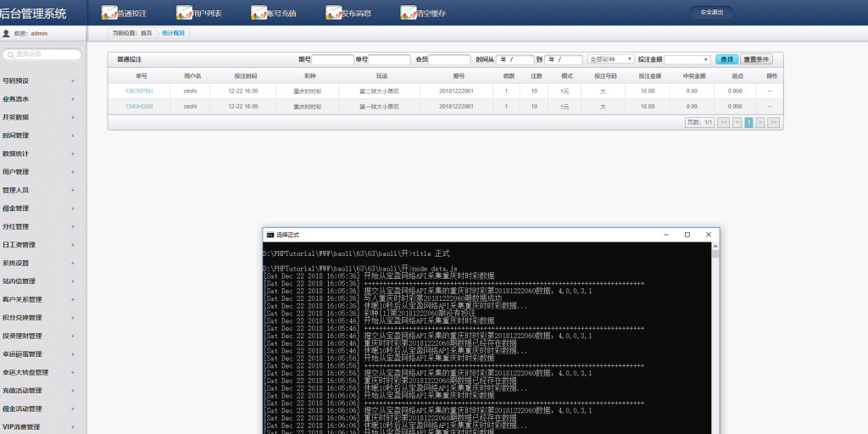Click the 重置条件 reset button
Viewport: 868px width, 434px height.
[756, 59]
